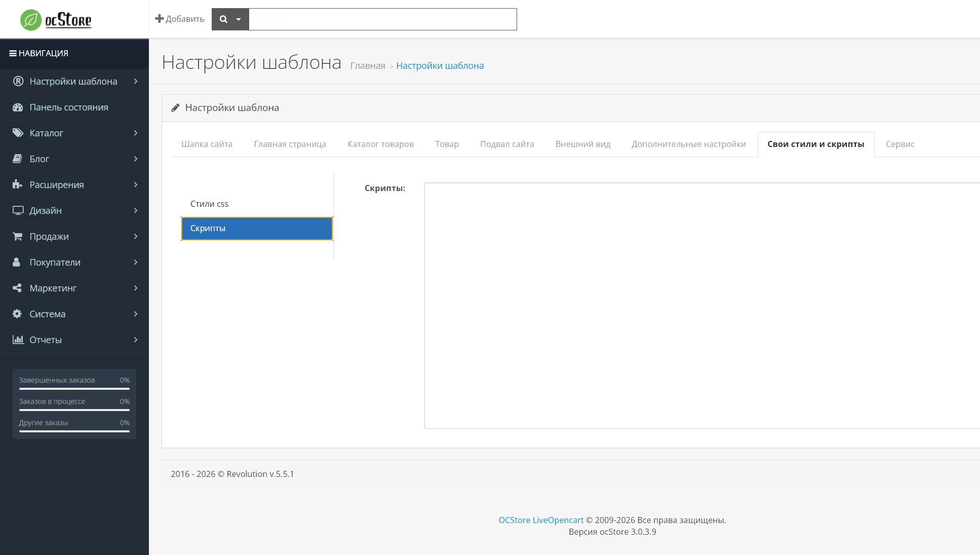Click the Панель состояния dashboard icon
Viewport: 980px width, 555px height.
[18, 107]
